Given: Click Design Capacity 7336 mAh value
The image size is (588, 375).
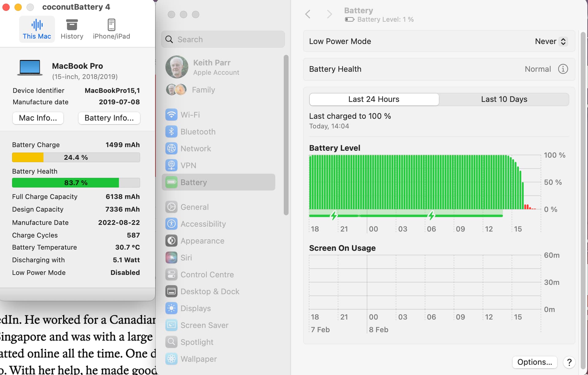Looking at the screenshot, I should pyautogui.click(x=123, y=209).
